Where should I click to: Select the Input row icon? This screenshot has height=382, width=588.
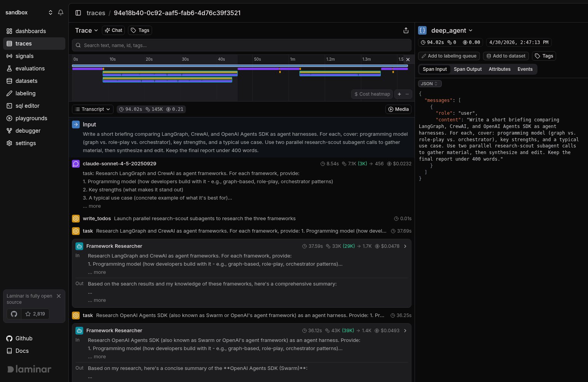[76, 124]
